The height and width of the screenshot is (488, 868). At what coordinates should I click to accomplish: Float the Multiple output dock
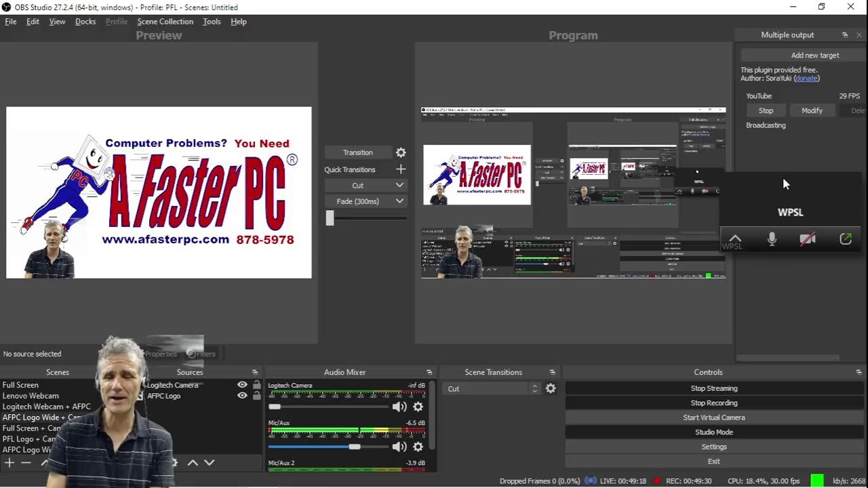tap(845, 35)
